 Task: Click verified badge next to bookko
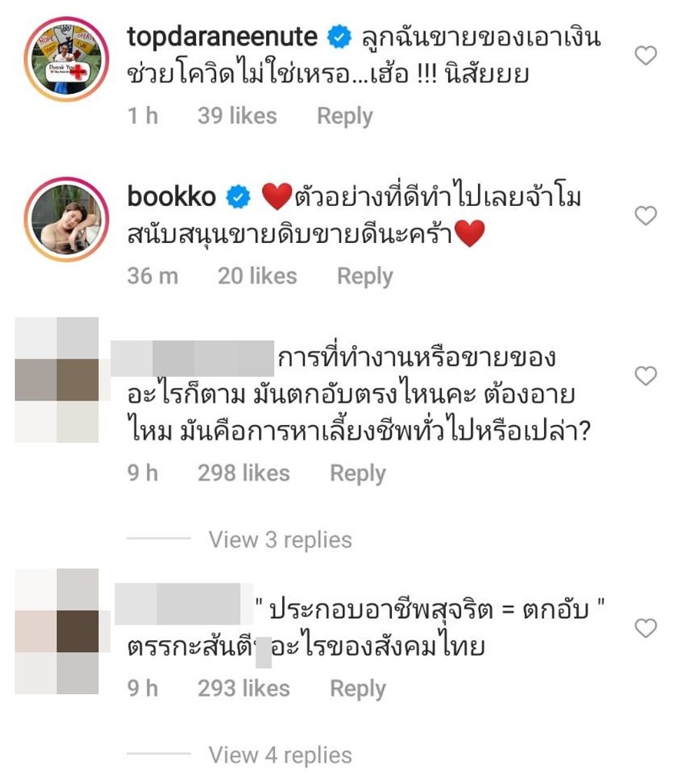pyautogui.click(x=239, y=198)
